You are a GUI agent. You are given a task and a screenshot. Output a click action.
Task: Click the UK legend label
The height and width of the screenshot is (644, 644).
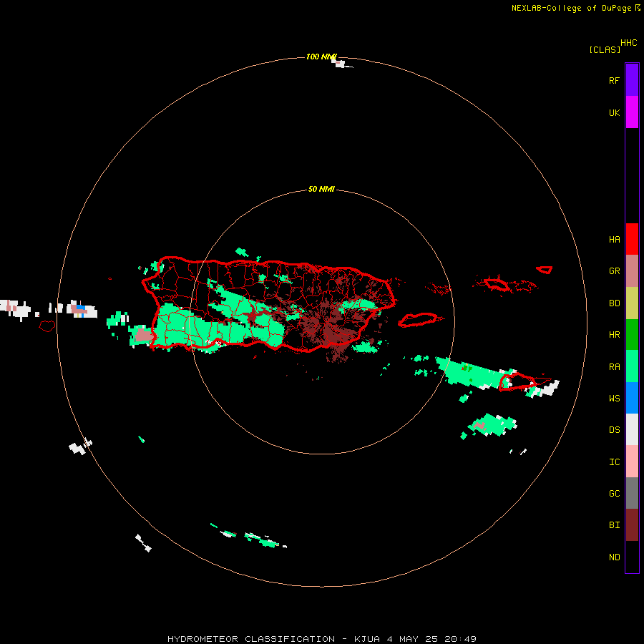click(x=614, y=112)
